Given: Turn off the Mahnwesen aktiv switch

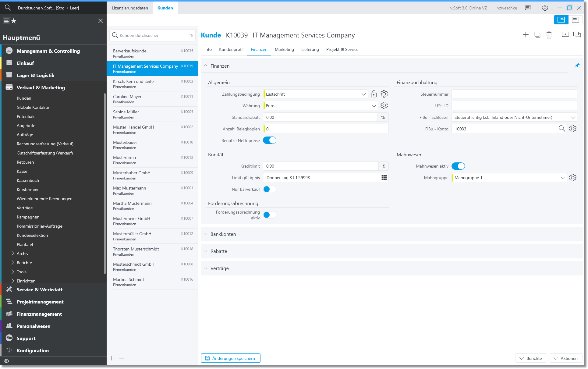Looking at the screenshot, I should [x=458, y=166].
